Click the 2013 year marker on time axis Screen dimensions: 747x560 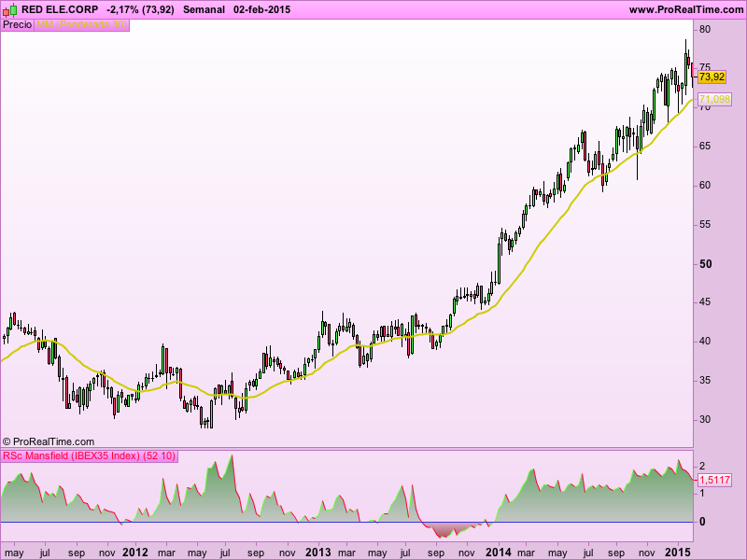[x=317, y=553]
